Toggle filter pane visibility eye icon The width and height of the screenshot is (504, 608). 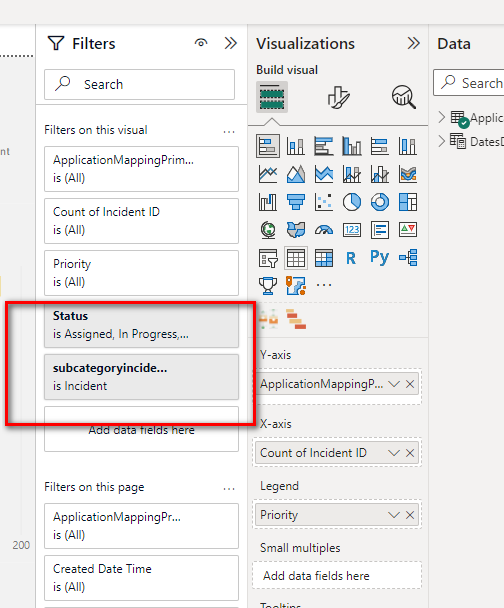(x=201, y=43)
